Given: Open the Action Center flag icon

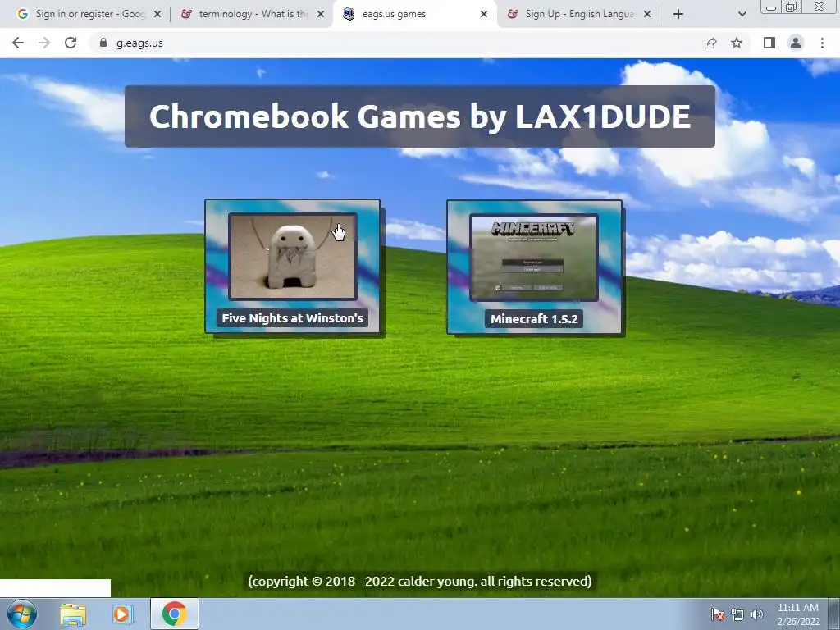Looking at the screenshot, I should coord(717,614).
